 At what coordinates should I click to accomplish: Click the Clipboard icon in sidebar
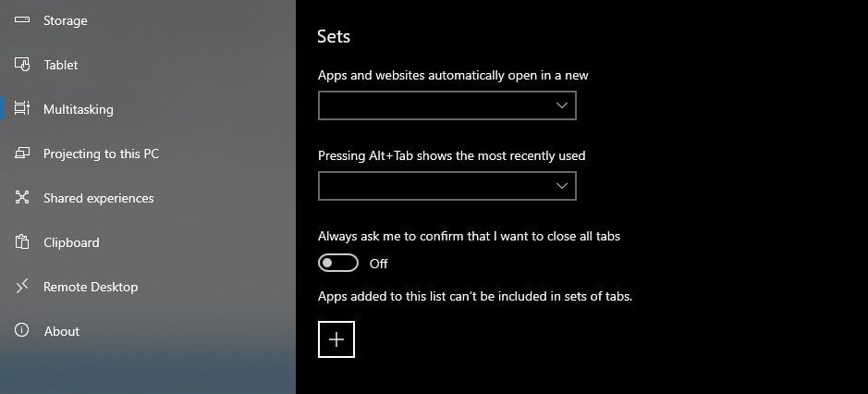click(x=23, y=242)
